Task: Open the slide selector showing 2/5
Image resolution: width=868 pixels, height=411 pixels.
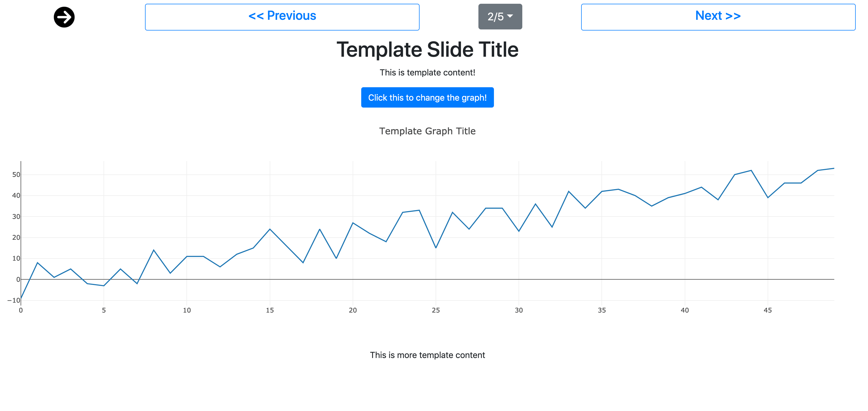Action: [x=500, y=17]
